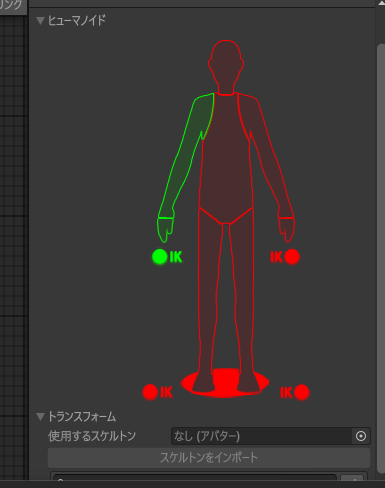Click the 使用するスケルトン label
385x488 pixels.
(92, 436)
